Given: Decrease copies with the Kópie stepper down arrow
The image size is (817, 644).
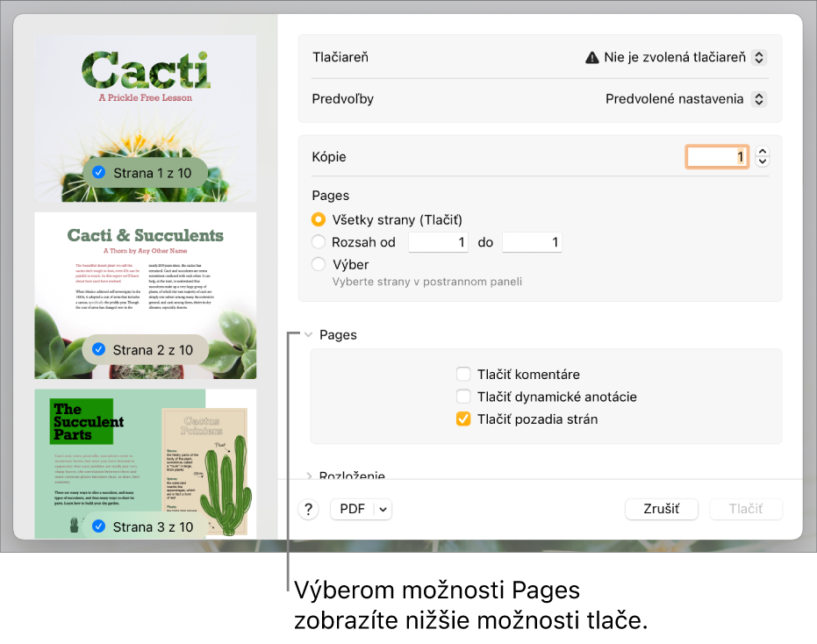Looking at the screenshot, I should click(x=763, y=161).
